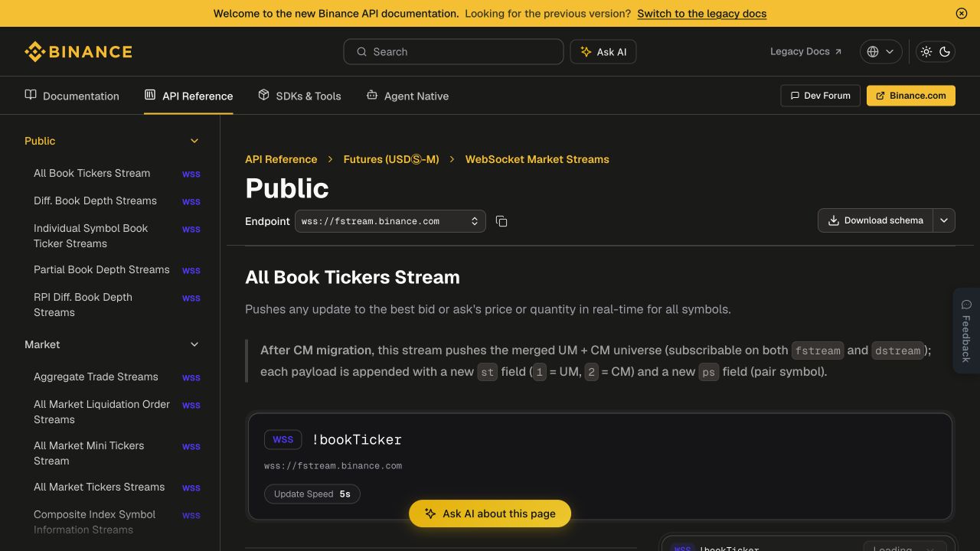Select RPI Diff. Book Depth Streams
980x551 pixels.
pos(83,305)
